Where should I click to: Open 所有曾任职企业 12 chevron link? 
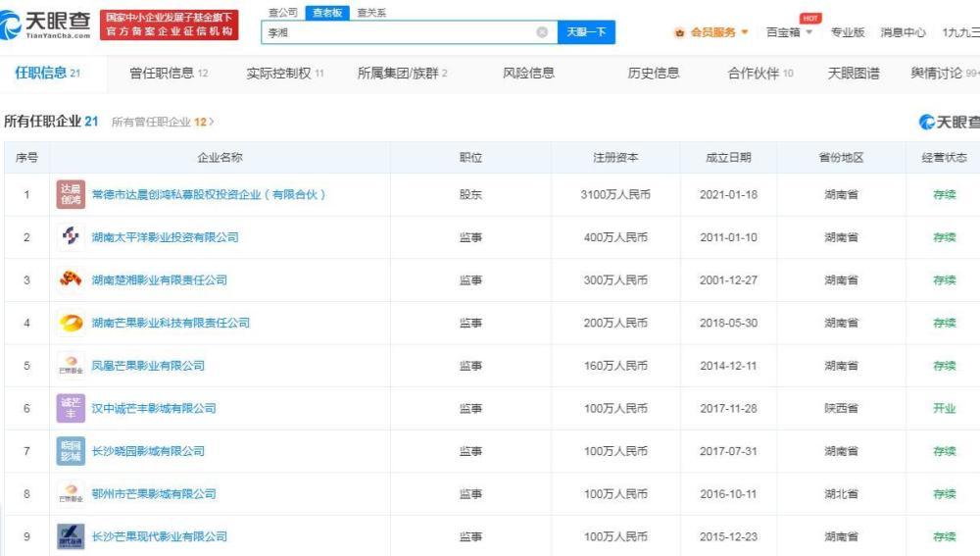pos(163,122)
